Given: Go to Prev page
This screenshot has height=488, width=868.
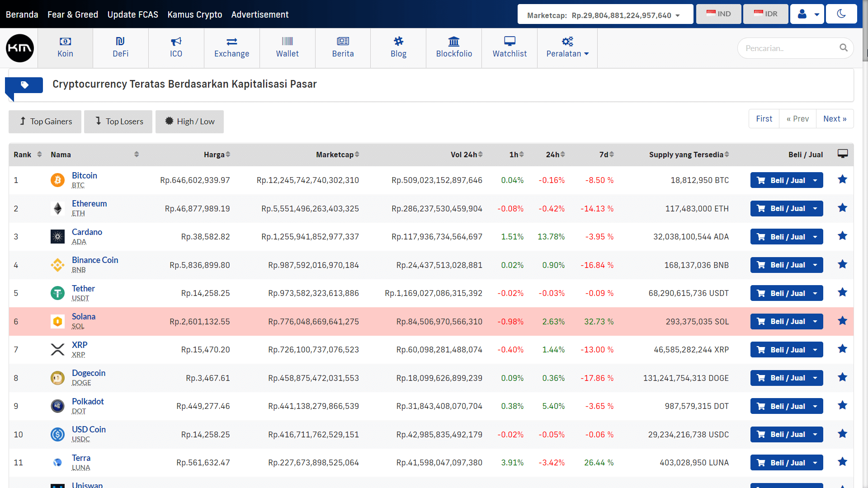Looking at the screenshot, I should tap(797, 119).
